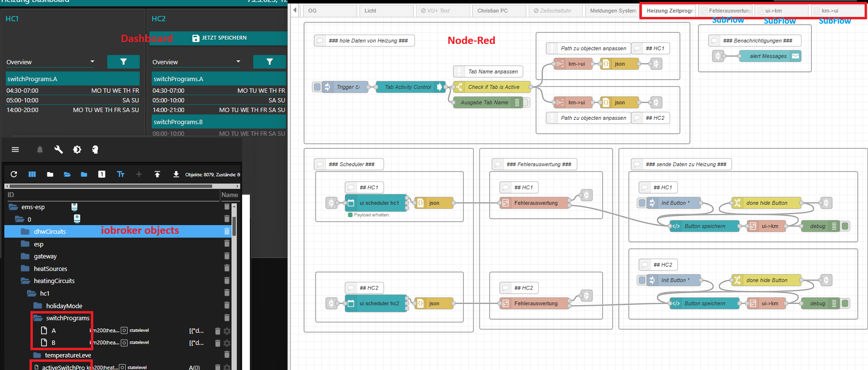The height and width of the screenshot is (370, 868).
Task: Open the Christian PC flow tab
Action: [499, 11]
